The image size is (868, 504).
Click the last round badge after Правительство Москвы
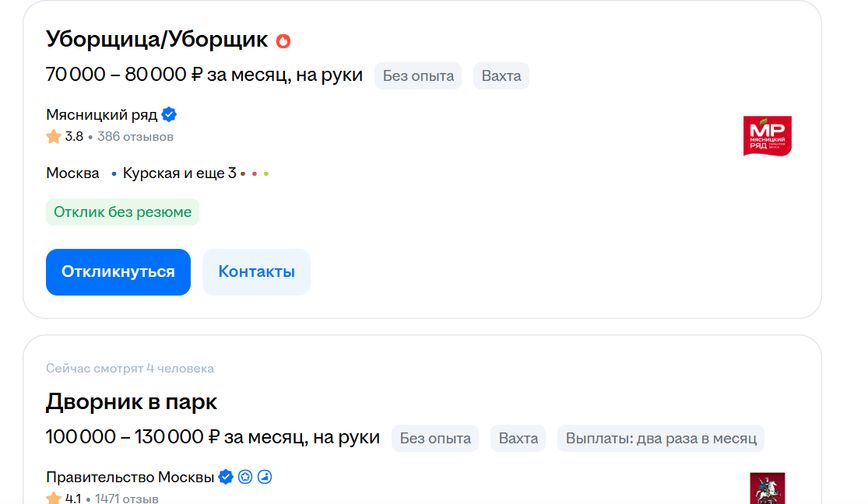pos(265,477)
